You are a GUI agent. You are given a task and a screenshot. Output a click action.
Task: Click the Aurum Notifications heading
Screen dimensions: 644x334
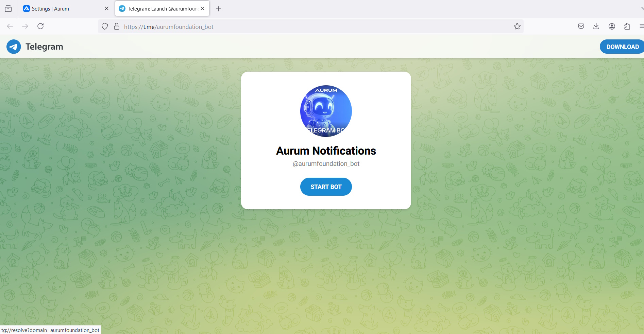pyautogui.click(x=326, y=151)
